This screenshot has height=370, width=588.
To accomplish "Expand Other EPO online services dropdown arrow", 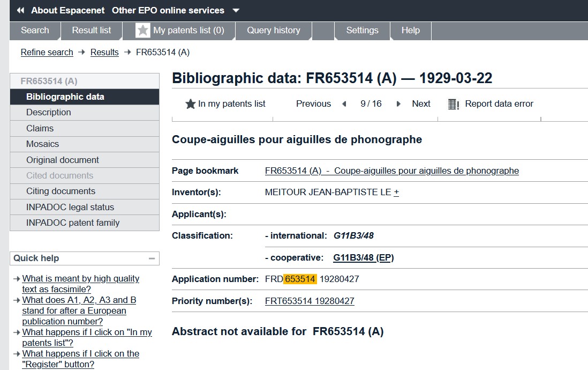I will click(236, 11).
